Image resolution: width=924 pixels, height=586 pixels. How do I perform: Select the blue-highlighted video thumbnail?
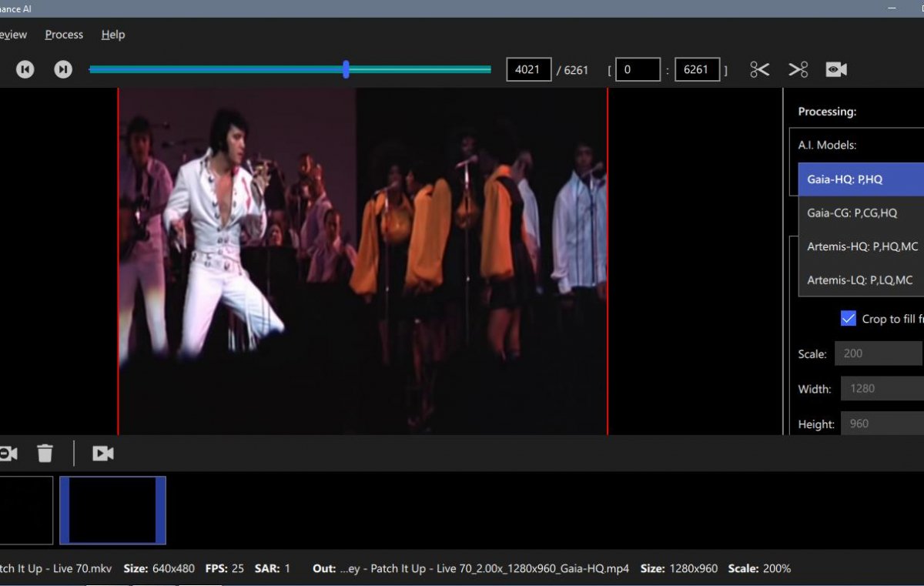tap(112, 511)
